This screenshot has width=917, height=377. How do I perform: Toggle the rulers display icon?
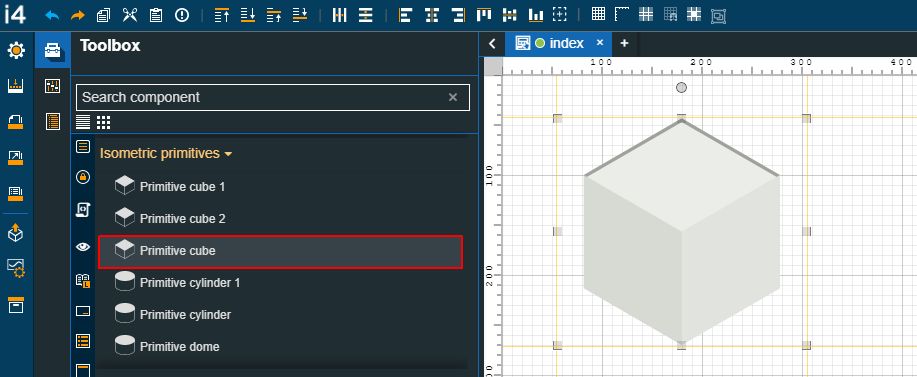point(622,15)
